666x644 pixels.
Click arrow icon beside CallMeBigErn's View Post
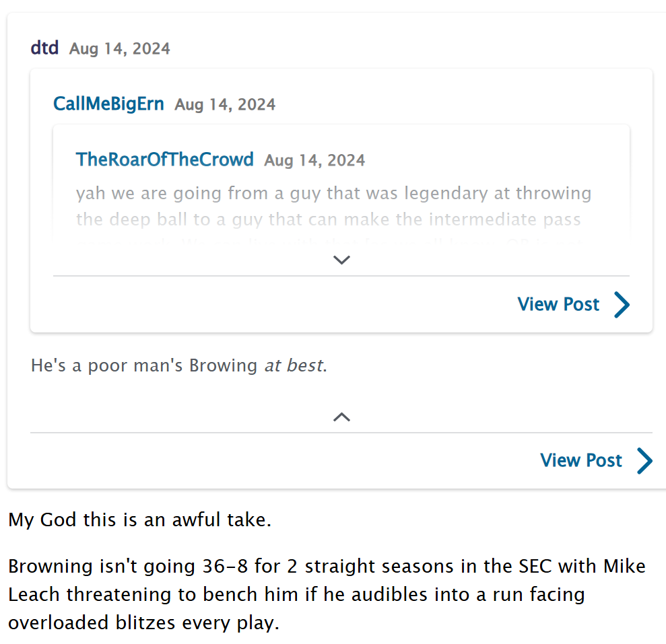(622, 304)
